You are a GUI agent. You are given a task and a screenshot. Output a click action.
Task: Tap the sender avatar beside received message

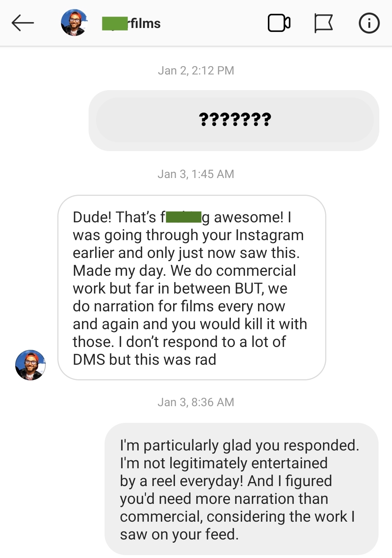[x=30, y=365]
